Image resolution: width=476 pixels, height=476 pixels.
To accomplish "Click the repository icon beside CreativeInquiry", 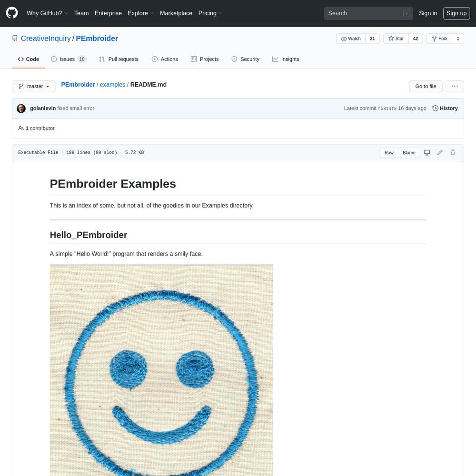I will 15,38.
